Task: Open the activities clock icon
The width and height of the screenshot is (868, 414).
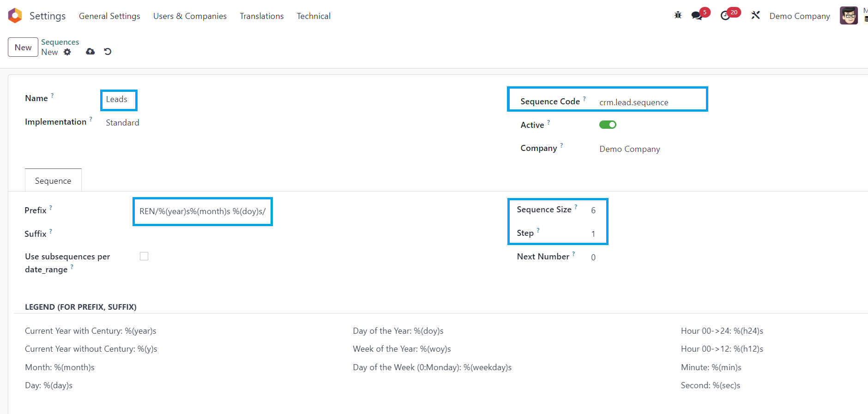Action: (x=725, y=16)
